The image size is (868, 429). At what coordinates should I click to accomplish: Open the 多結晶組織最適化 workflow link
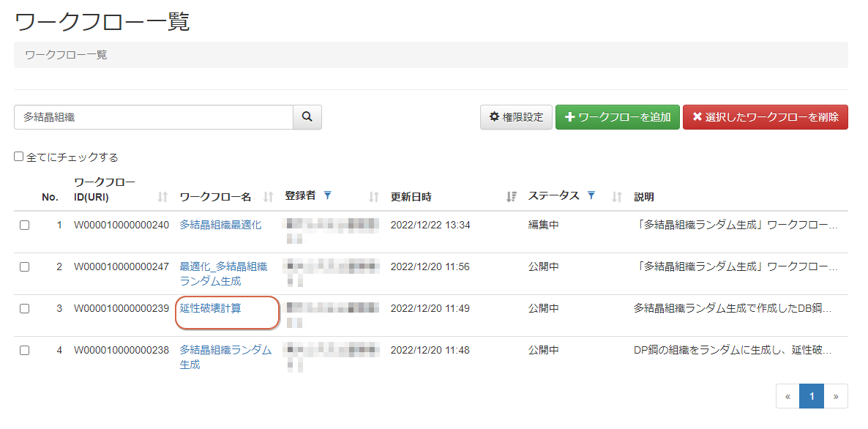(x=220, y=225)
